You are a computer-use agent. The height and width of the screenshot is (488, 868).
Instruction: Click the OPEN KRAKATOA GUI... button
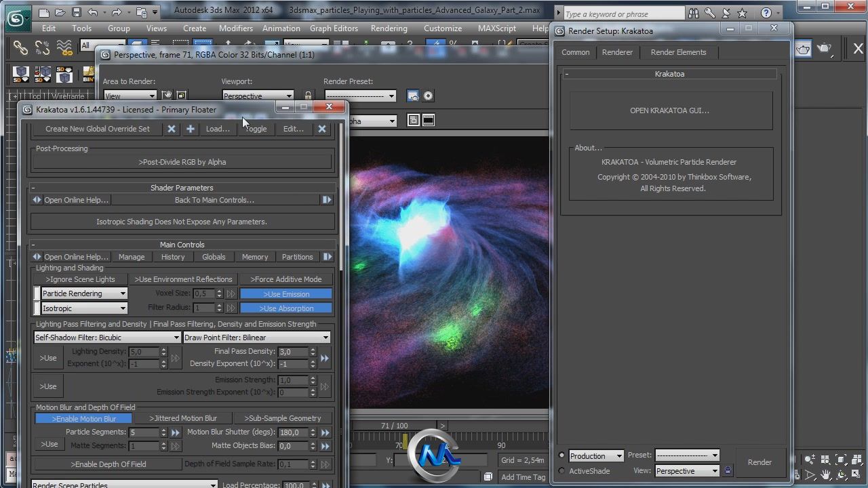(x=670, y=110)
